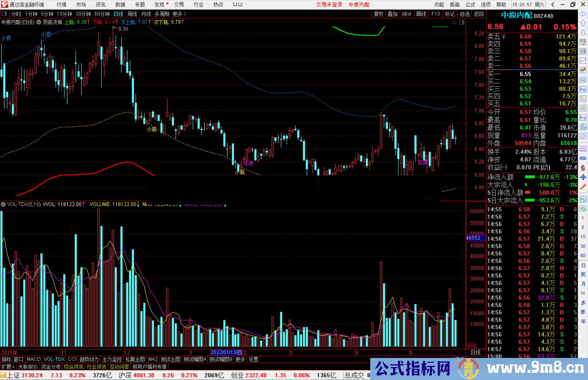Open the colored grid quote list icon

click(x=583, y=51)
